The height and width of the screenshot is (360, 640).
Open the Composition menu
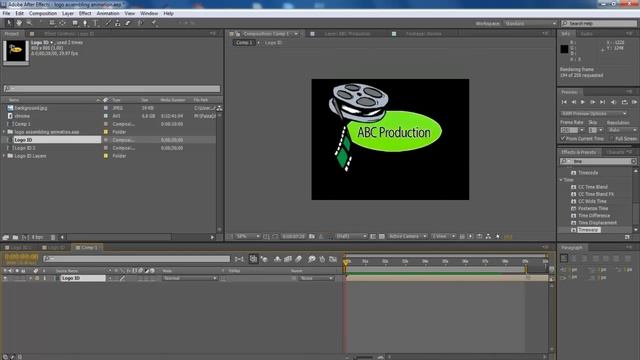pos(43,13)
